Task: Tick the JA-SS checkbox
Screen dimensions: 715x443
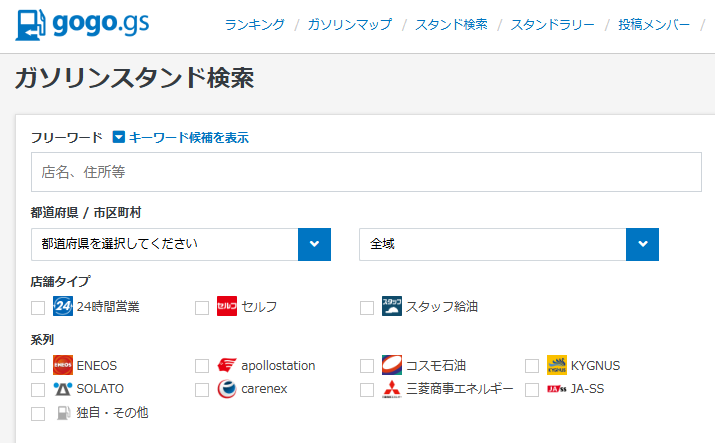Action: (x=532, y=389)
